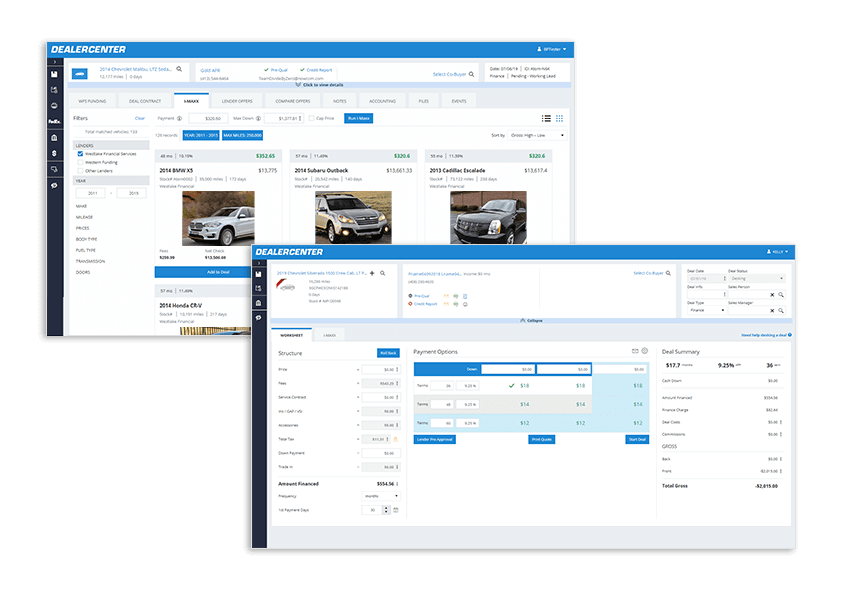Open the chat bubble sidebar icon in back window
The width and height of the screenshot is (850, 611).
[54, 185]
